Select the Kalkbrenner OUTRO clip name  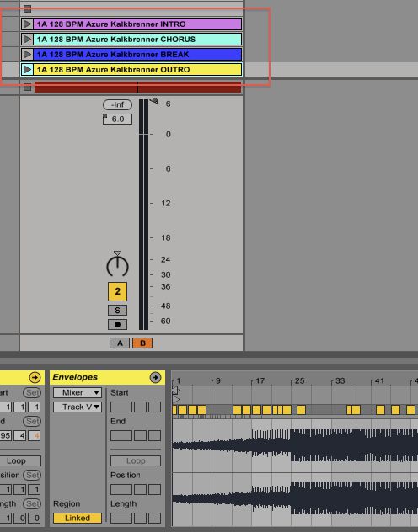pos(137,70)
